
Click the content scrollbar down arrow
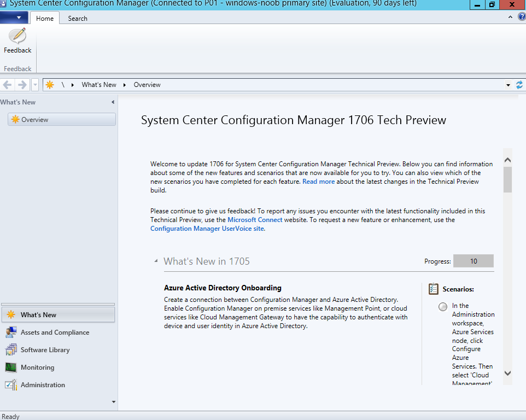pos(508,373)
